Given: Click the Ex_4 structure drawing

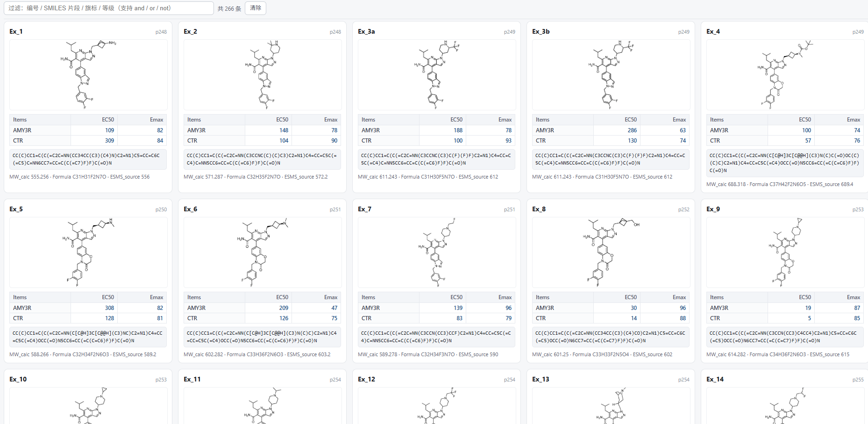Looking at the screenshot, I should 785,75.
